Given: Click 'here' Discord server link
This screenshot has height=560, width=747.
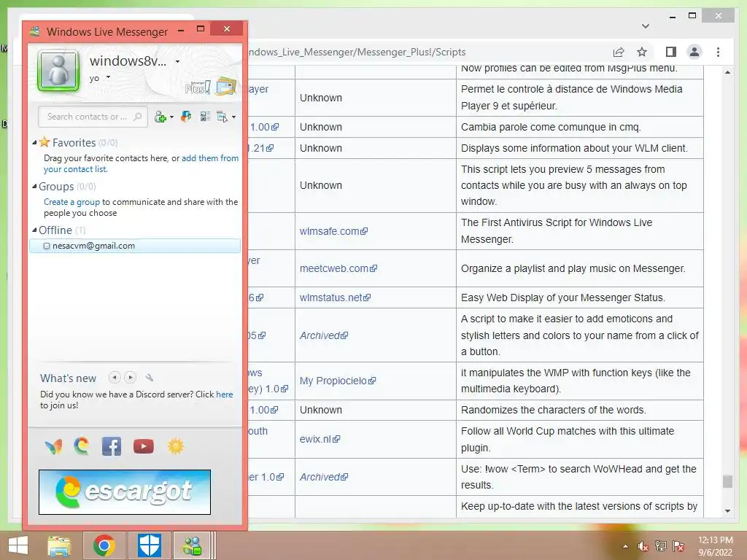Looking at the screenshot, I should pyautogui.click(x=225, y=394).
